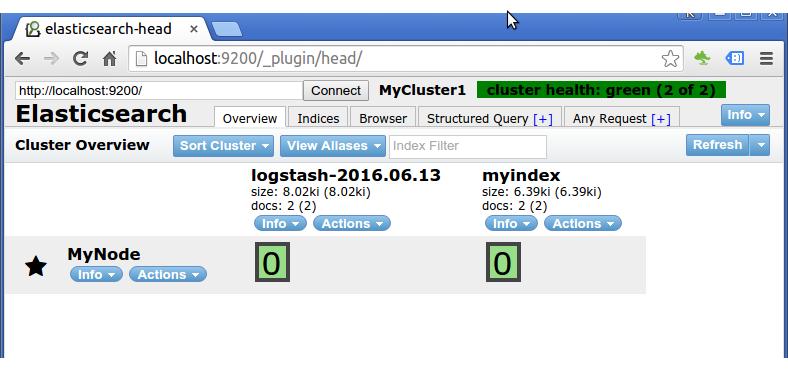Open Info dropdown for MyNode
The image size is (788, 371).
coord(96,274)
